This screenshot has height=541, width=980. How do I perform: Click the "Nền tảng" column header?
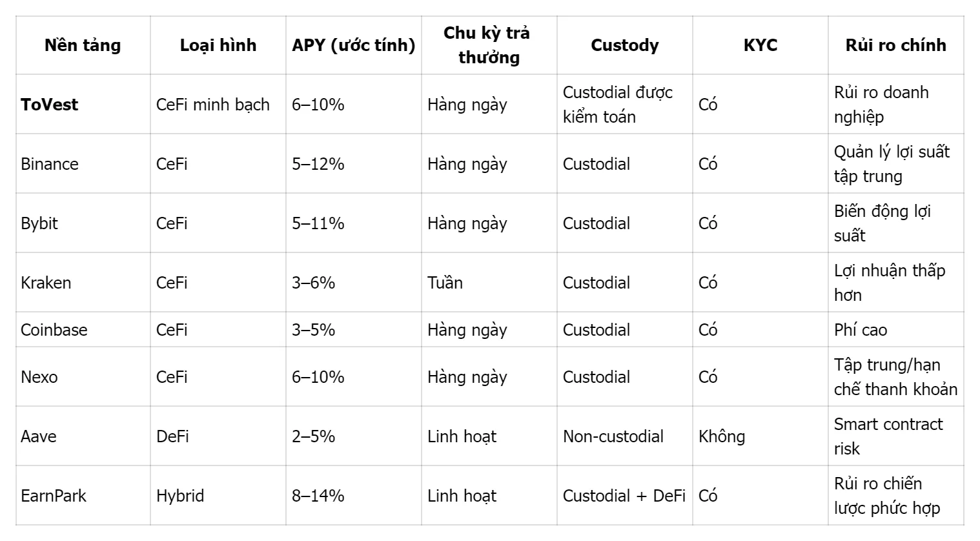[83, 45]
